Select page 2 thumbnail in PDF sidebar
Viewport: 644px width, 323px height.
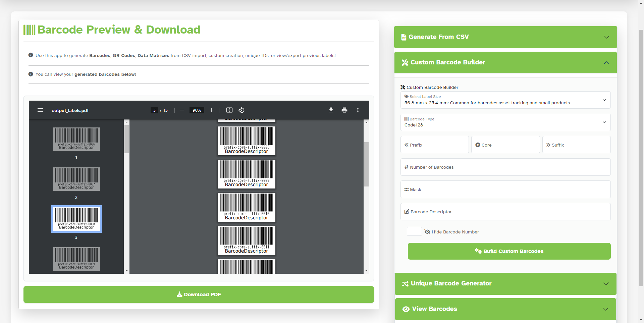click(76, 179)
